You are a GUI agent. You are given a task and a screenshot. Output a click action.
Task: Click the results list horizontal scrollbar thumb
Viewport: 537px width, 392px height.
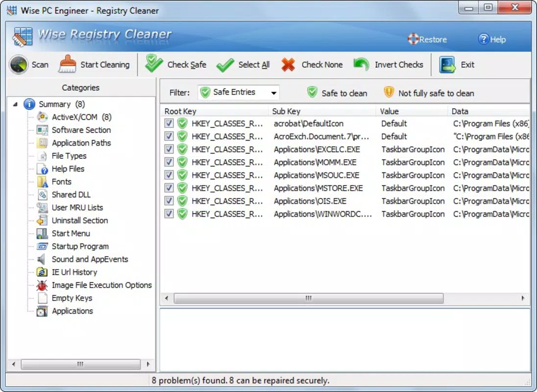[309, 298]
